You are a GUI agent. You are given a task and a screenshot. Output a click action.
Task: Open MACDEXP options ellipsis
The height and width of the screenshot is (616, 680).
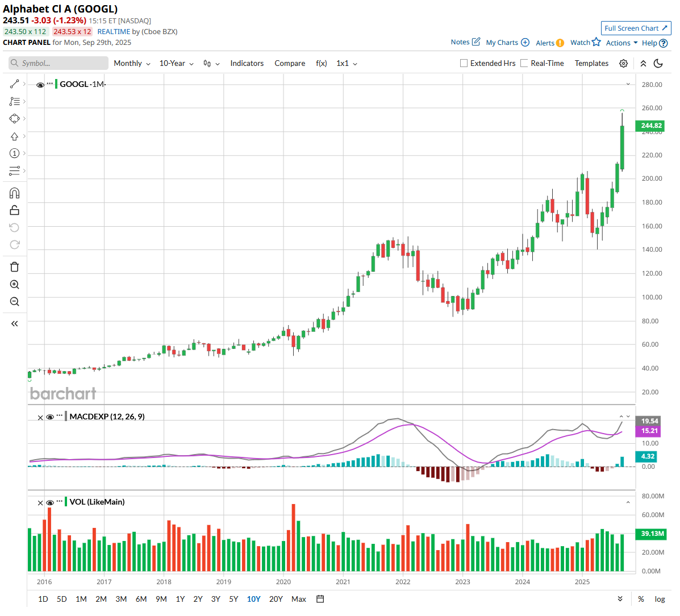coord(60,415)
